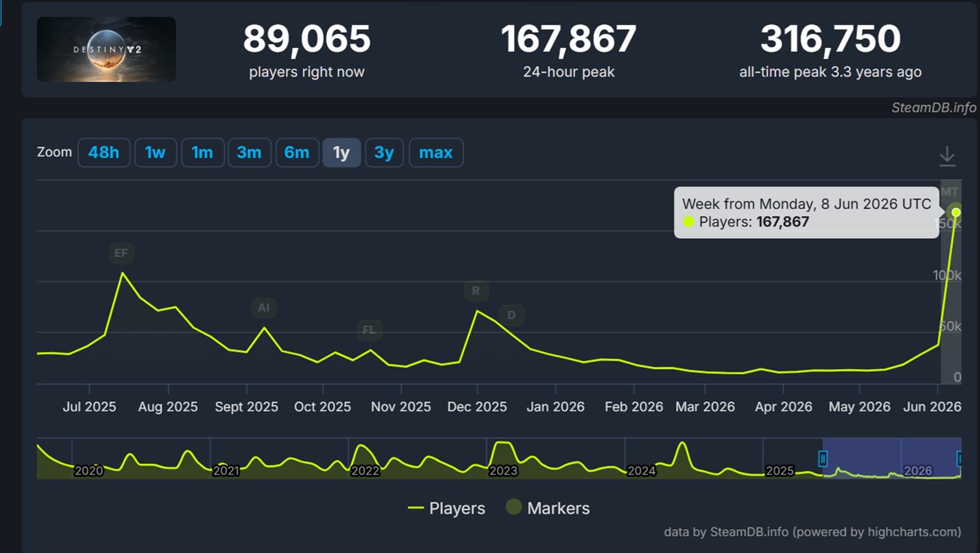
Task: Click the FL chart marker
Action: [x=369, y=330]
